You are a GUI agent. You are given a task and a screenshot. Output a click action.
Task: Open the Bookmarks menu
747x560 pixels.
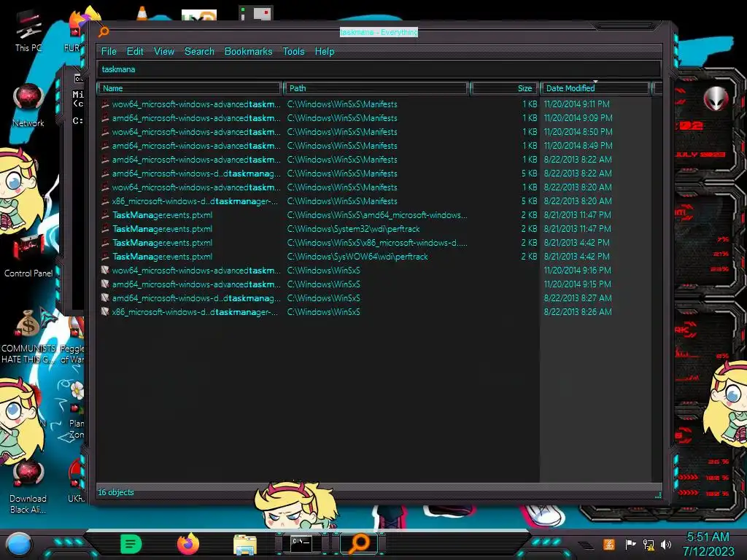point(248,52)
